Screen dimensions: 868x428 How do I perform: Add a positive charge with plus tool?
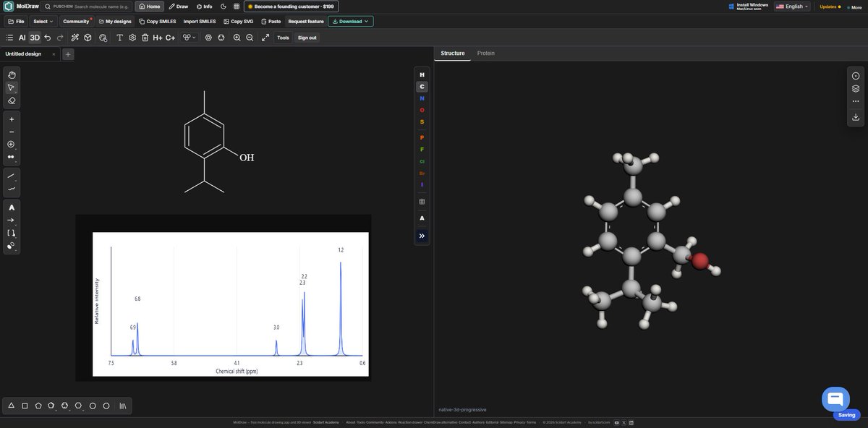[x=12, y=119]
